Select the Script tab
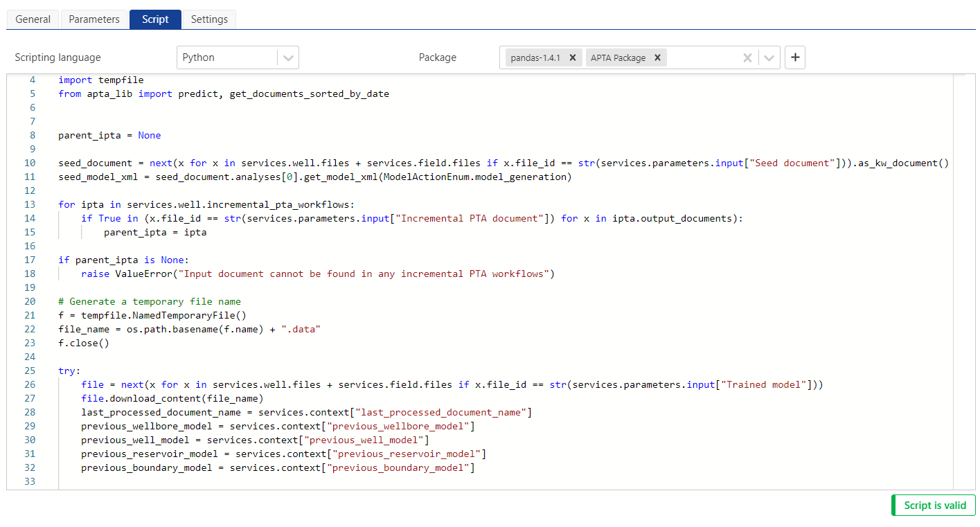The width and height of the screenshot is (980, 527). [x=155, y=19]
